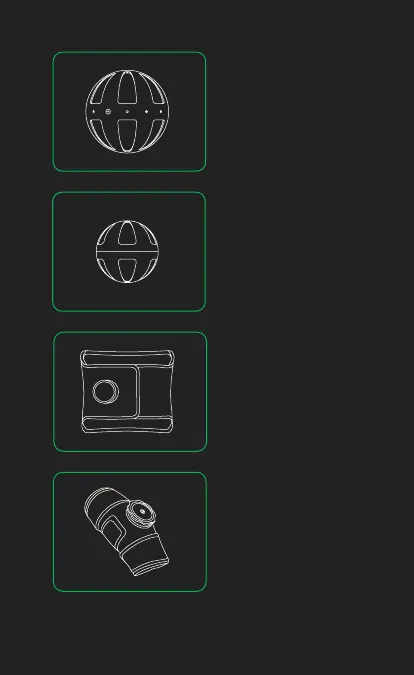Screen dimensions: 414x675
Task: Select the small sphere device with plain band
Action: [x=127, y=251]
